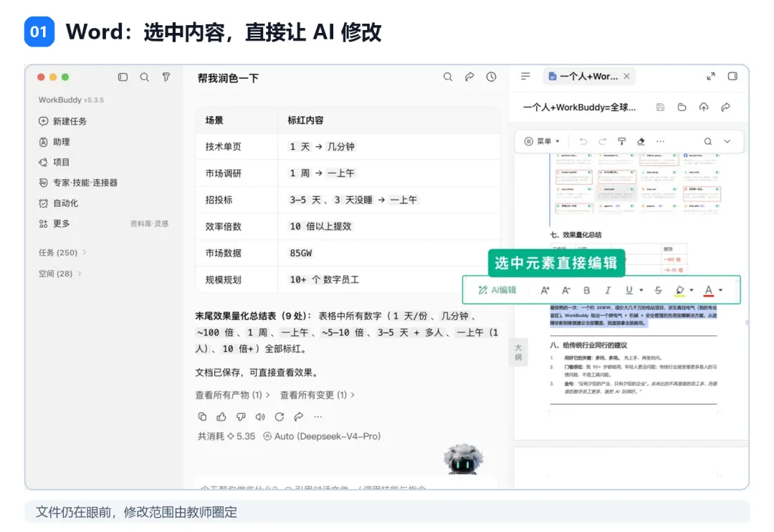Toggle bold formatting

[587, 291]
